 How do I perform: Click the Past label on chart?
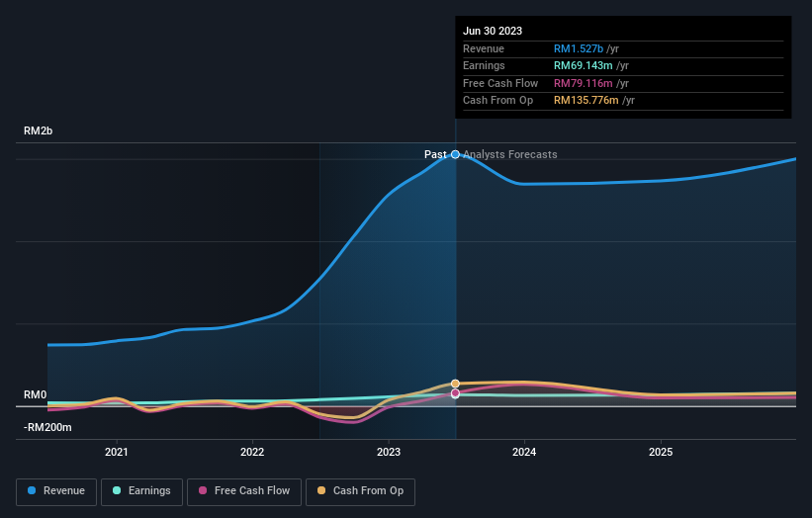pyautogui.click(x=435, y=154)
